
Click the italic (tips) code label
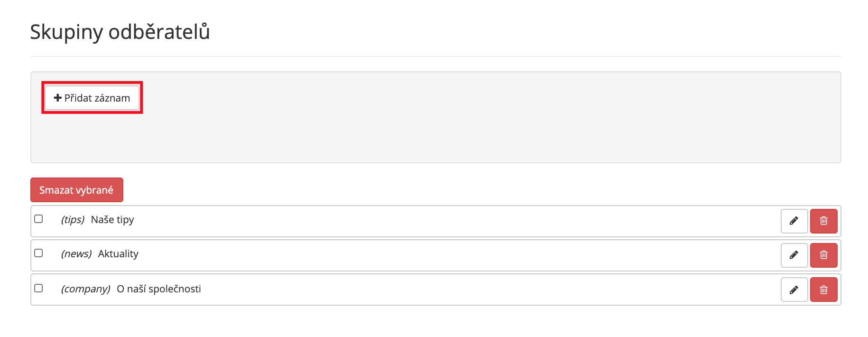pos(73,220)
